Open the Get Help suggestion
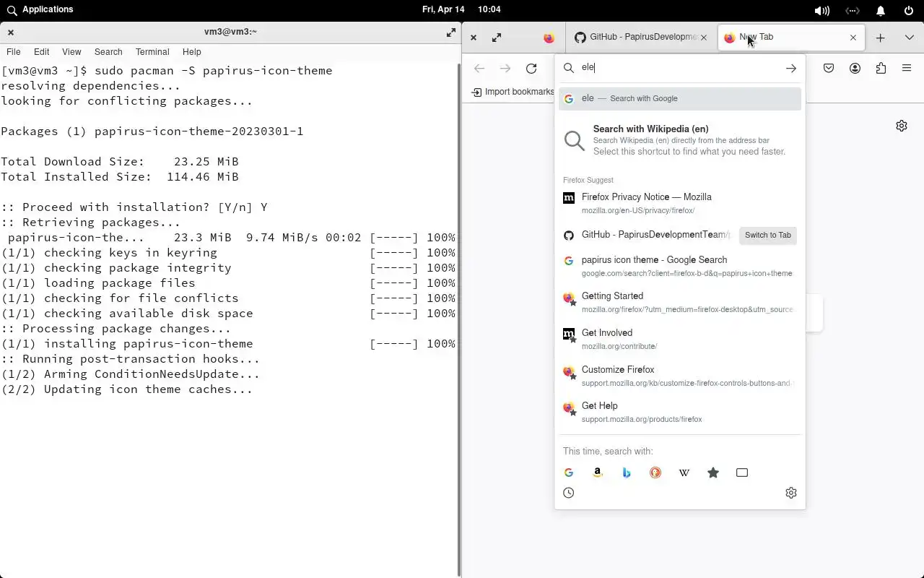The width and height of the screenshot is (924, 578). click(679, 412)
